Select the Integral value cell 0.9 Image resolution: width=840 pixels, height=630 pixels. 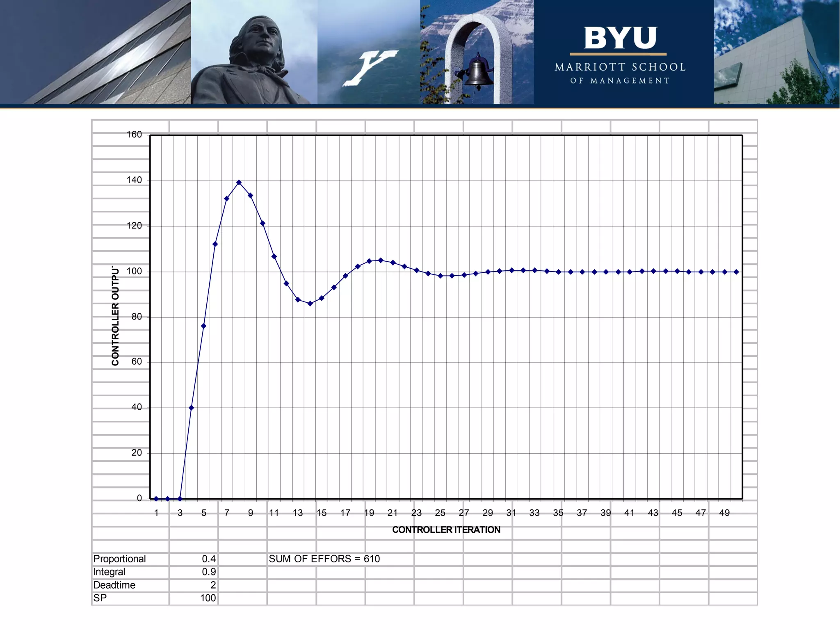pos(194,572)
